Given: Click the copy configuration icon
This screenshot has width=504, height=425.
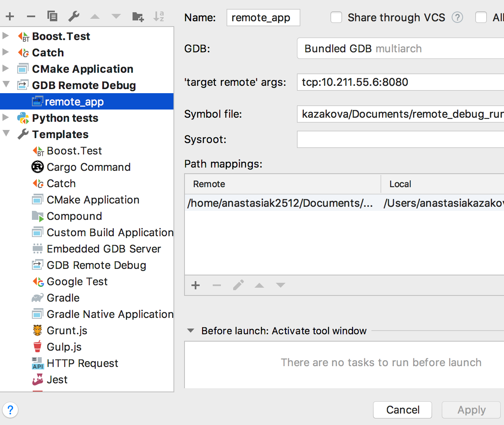Looking at the screenshot, I should point(52,16).
